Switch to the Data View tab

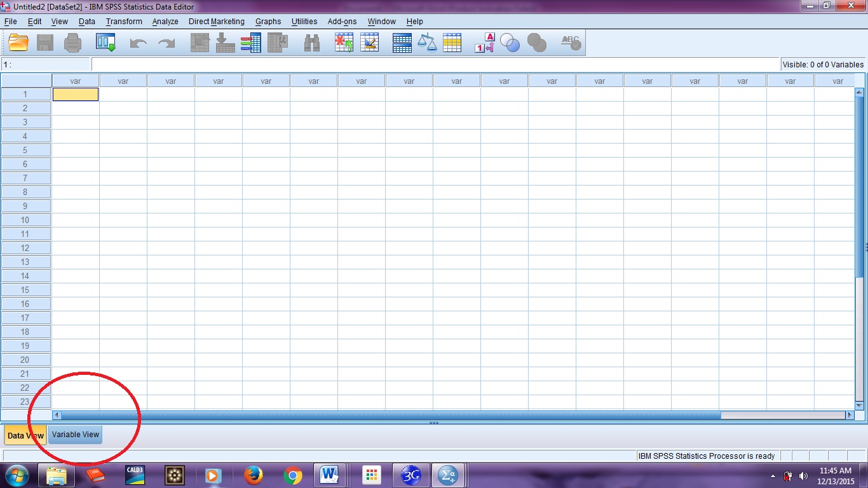tap(25, 435)
